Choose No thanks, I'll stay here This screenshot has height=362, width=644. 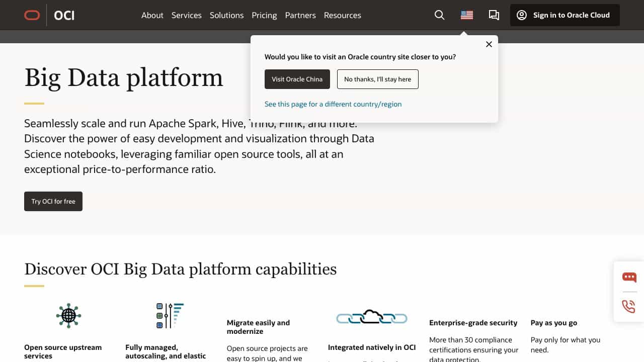(378, 79)
